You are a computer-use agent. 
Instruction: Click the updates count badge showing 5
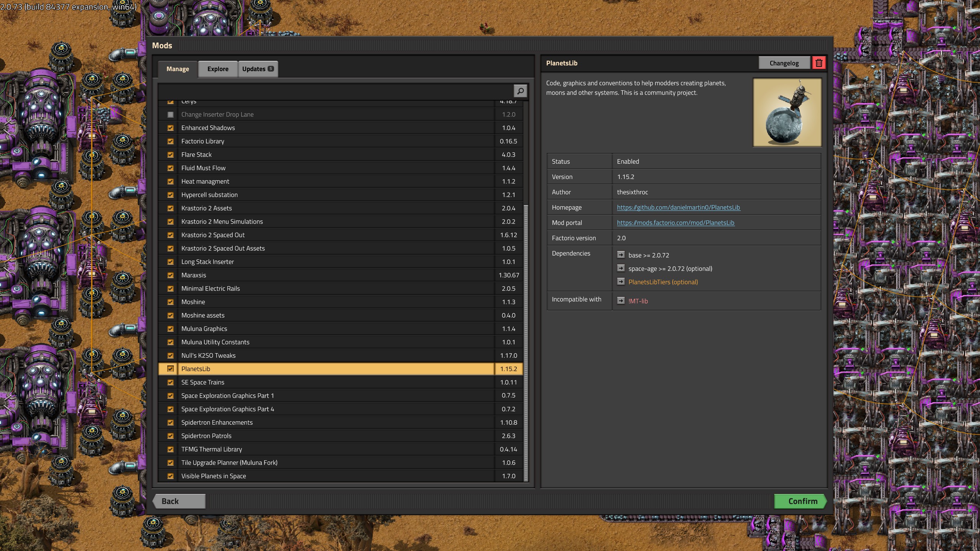click(x=271, y=69)
